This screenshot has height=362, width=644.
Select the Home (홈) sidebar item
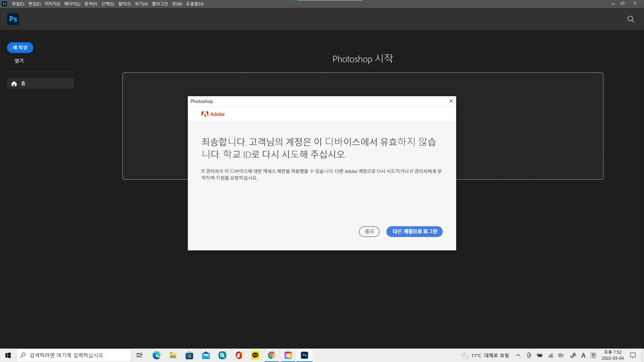tap(40, 83)
